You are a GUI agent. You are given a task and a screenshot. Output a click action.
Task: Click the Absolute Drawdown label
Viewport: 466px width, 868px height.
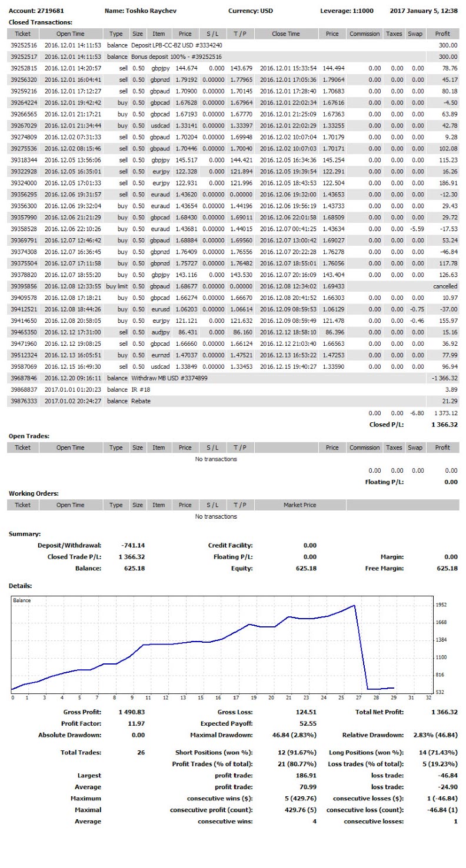69,735
